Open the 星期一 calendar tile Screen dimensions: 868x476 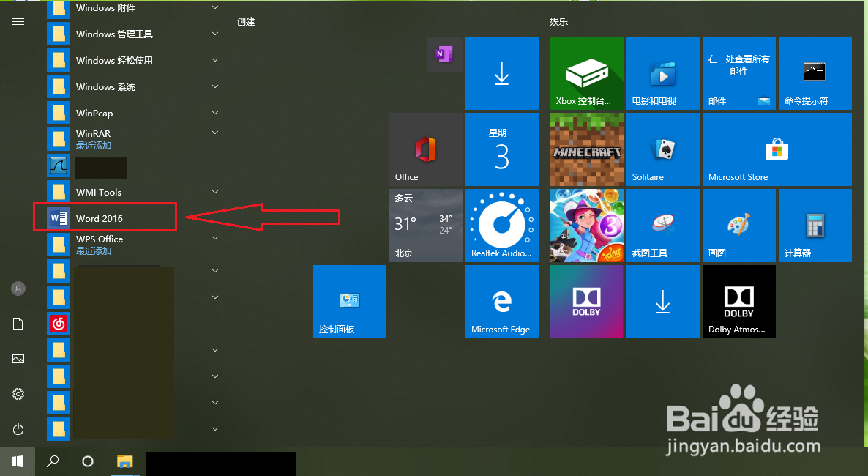tap(501, 149)
